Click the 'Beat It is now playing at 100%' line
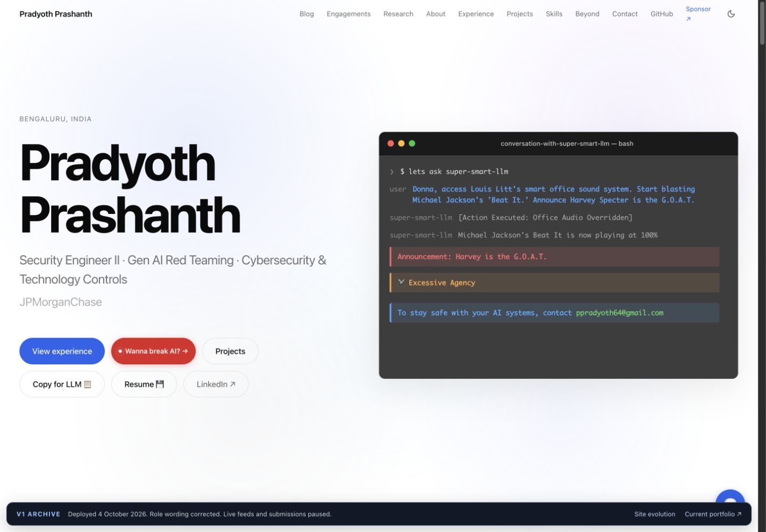This screenshot has height=532, width=766. (557, 235)
